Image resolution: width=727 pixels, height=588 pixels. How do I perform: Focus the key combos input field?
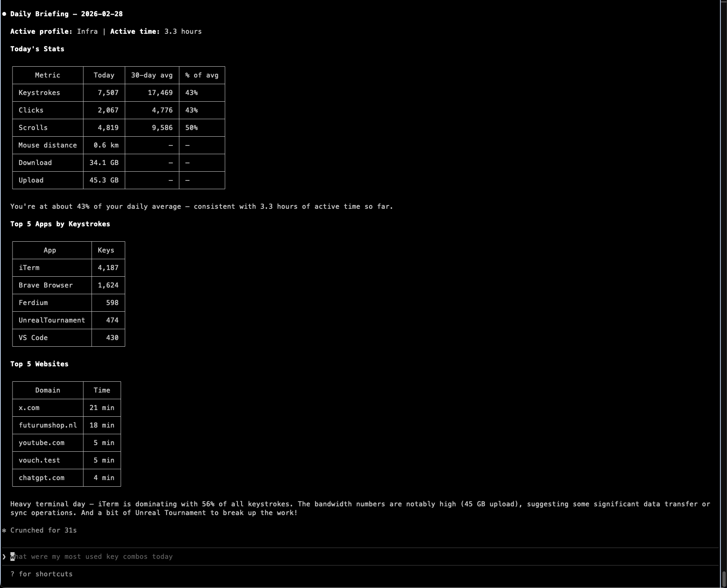click(92, 556)
